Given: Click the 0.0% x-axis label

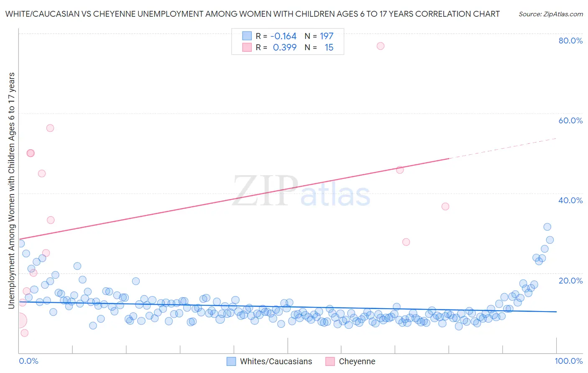Looking at the screenshot, I should coord(28,361).
